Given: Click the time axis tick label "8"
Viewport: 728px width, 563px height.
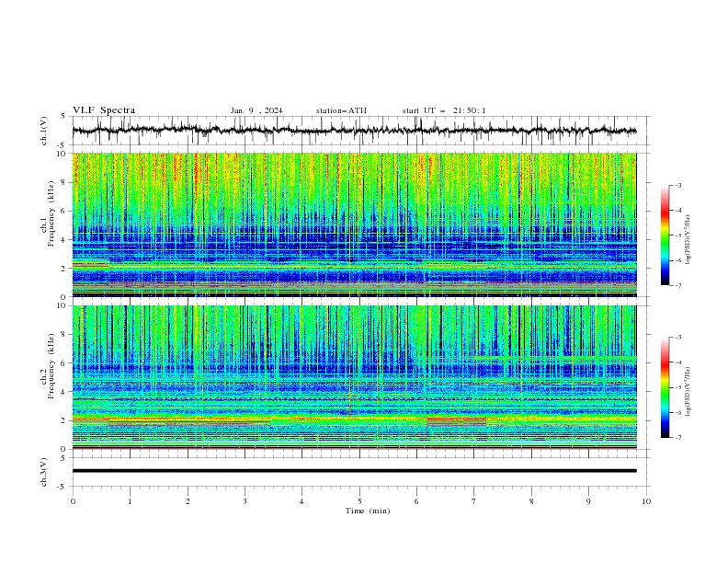Looking at the screenshot, I should (531, 501).
